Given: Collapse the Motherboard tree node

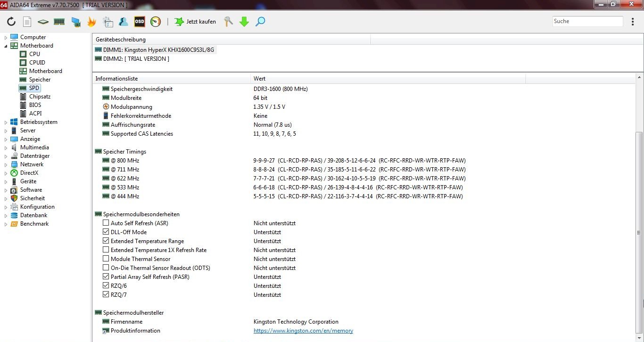Looking at the screenshot, I should coord(6,46).
